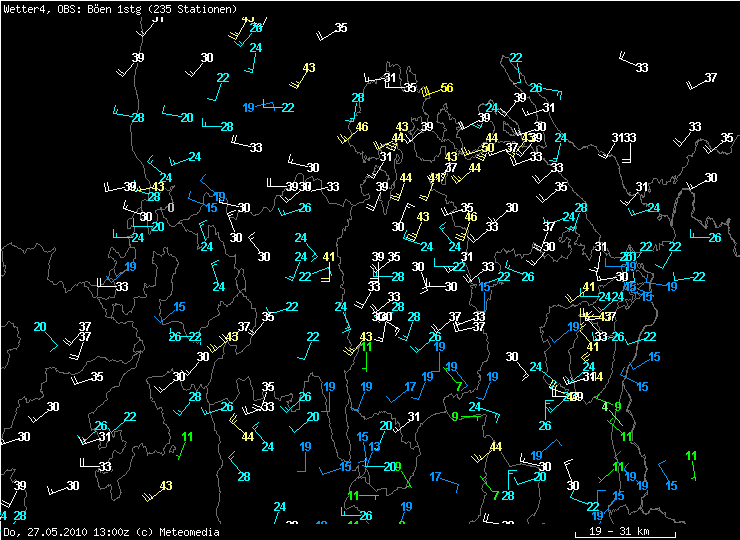Screen dimensions: 740x540
Task: Select the blue 19 next to cyan 22
Action: [x=249, y=107]
